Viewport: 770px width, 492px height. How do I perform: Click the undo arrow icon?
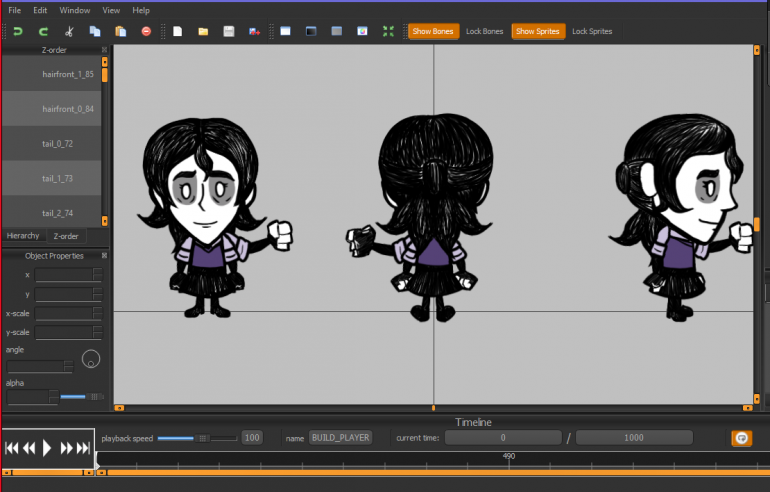[17, 32]
